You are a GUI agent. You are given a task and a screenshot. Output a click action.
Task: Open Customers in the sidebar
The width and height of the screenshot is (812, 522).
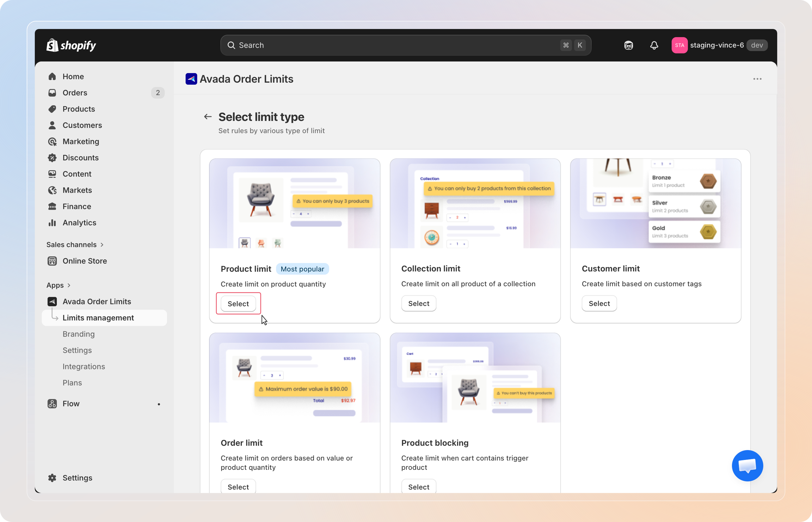104,125
